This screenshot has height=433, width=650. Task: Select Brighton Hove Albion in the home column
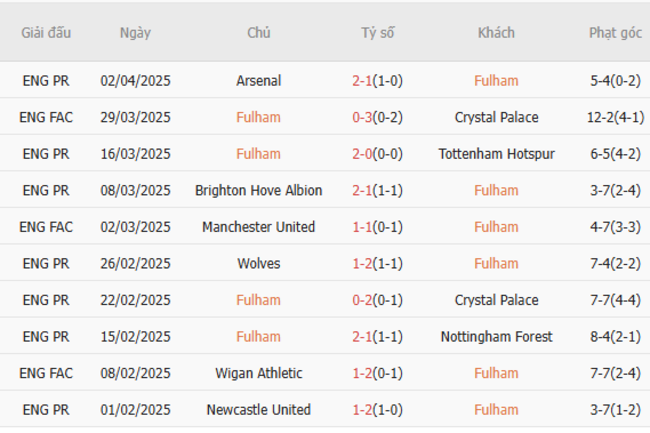tap(259, 191)
